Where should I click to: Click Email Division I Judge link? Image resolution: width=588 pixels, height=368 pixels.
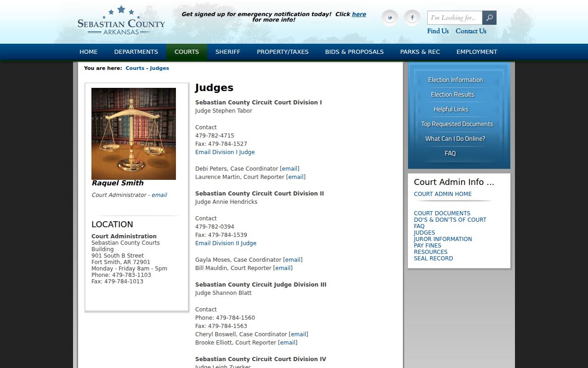click(225, 152)
